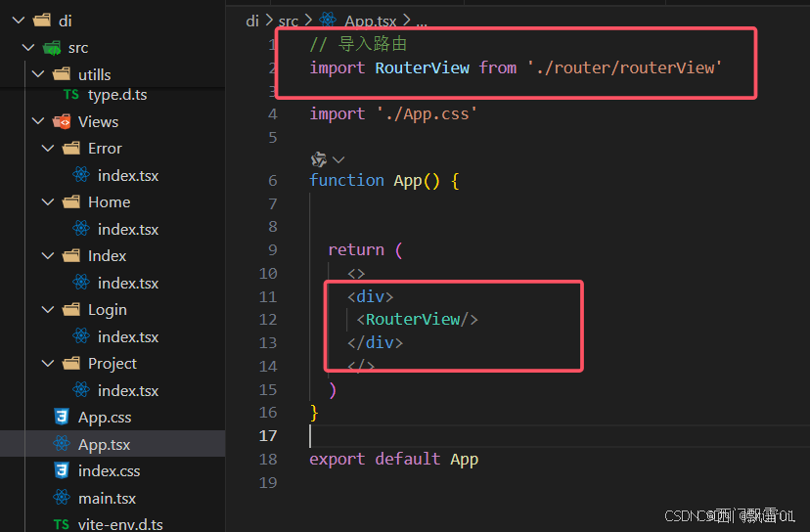Click the AI code lens icon above function App
This screenshot has width=810, height=532.
319,159
